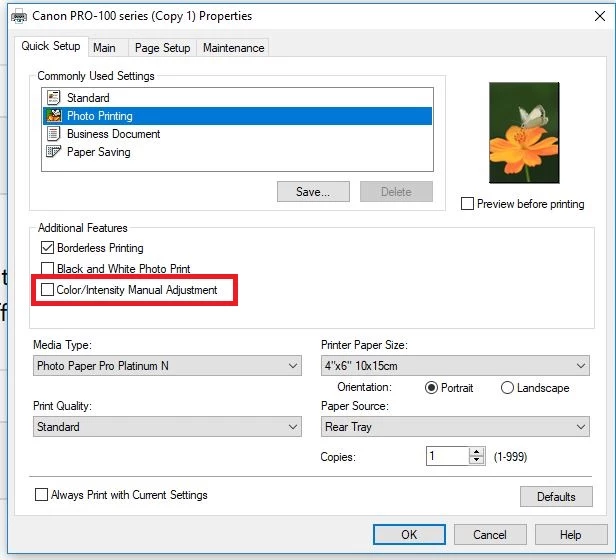
Task: Click the Copies number field
Action: (447, 456)
